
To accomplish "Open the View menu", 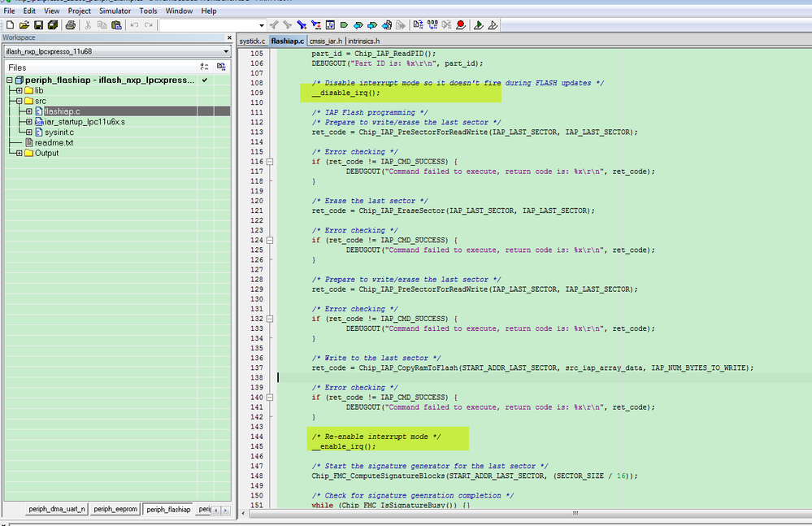I will click(x=52, y=11).
